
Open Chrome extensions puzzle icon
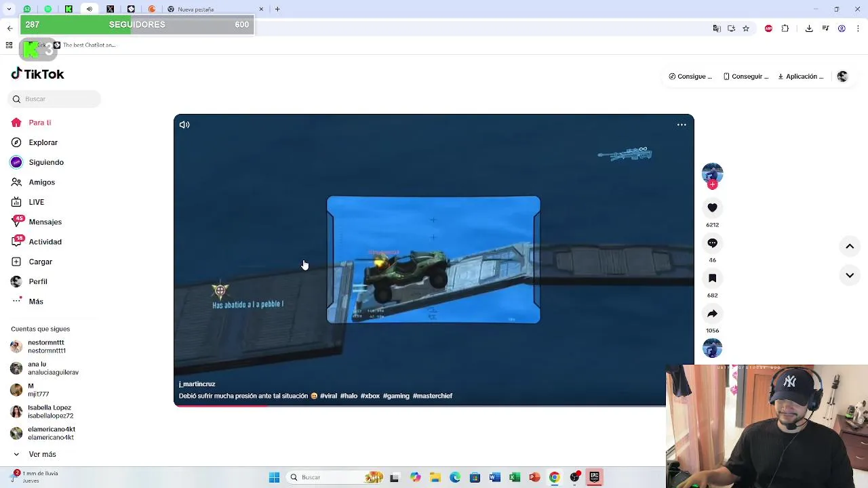coord(785,28)
